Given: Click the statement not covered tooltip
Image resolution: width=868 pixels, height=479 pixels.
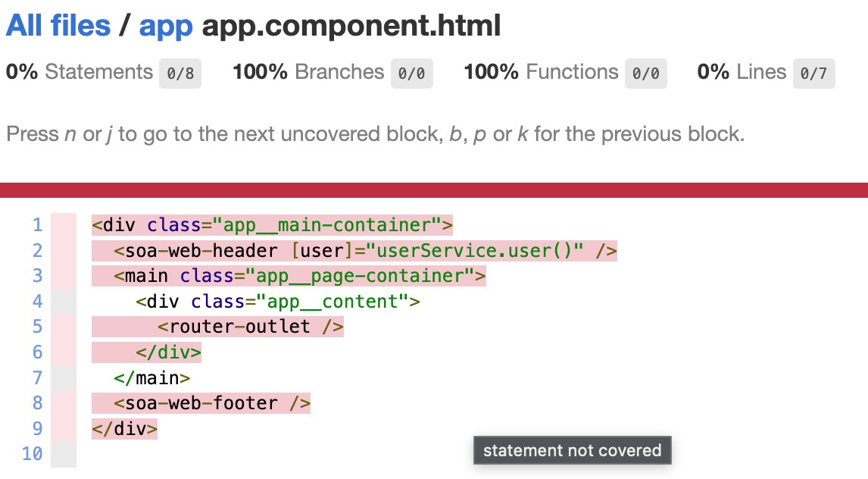Looking at the screenshot, I should point(573,450).
